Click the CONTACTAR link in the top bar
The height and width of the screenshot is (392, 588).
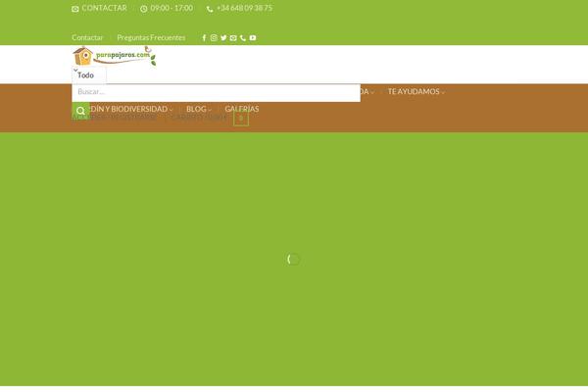click(x=104, y=8)
